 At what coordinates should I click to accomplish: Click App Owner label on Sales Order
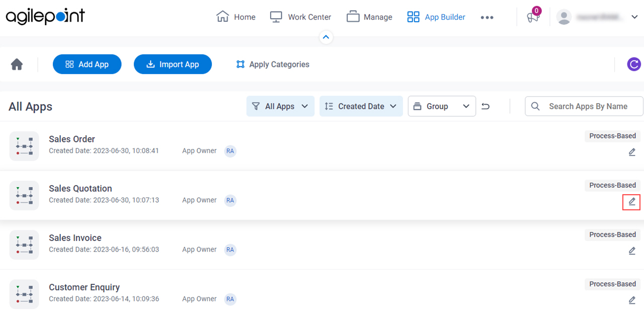pyautogui.click(x=199, y=150)
